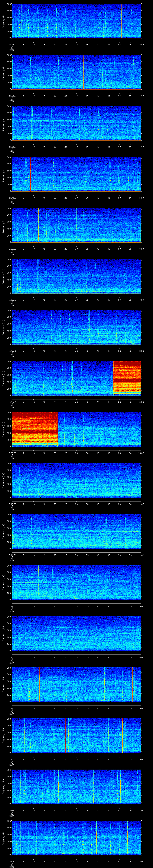This screenshot has height=868, width=153.
Task: Choose the '15:16:00' start time label
Action: 12,811
